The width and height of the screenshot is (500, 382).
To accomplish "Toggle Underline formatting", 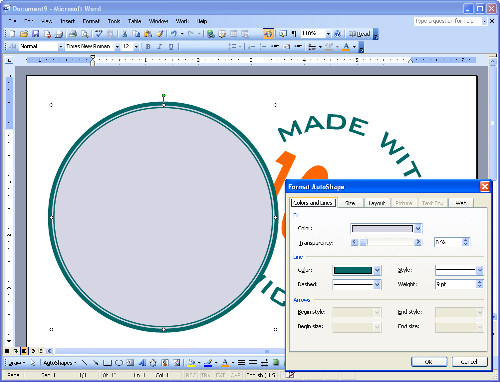I will 171,47.
